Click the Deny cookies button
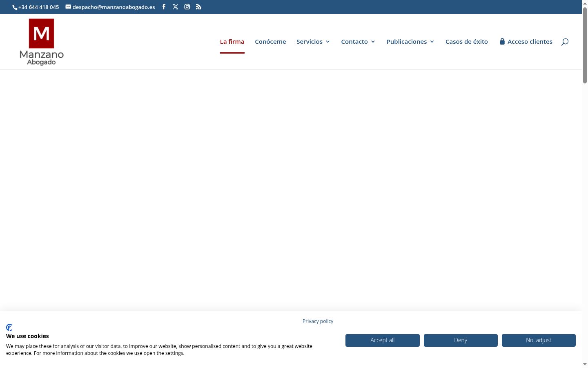Viewport: 588px width, 368px height. (x=461, y=340)
